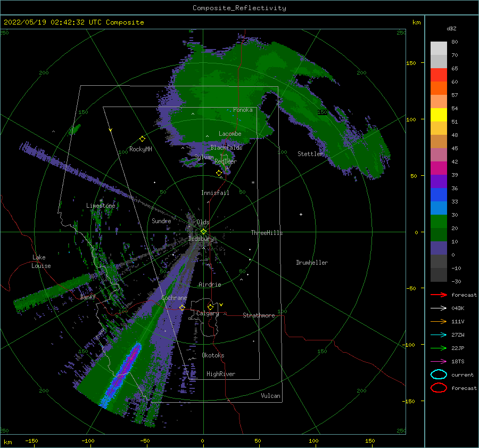Click the dBZ legend heading
The width and height of the screenshot is (479, 448).
(451, 28)
